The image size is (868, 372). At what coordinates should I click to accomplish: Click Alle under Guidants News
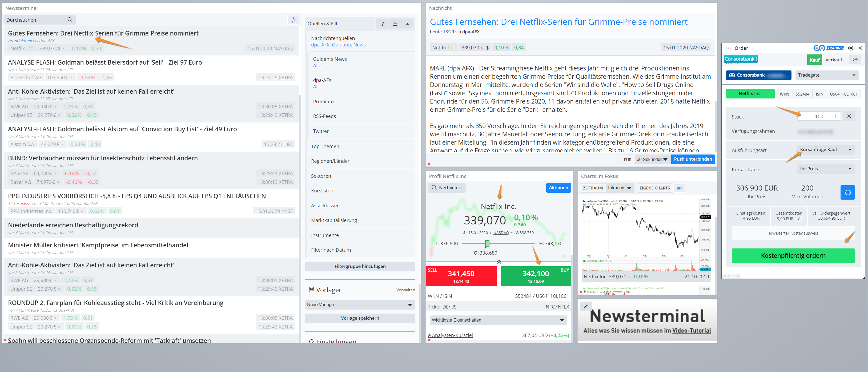pyautogui.click(x=317, y=65)
